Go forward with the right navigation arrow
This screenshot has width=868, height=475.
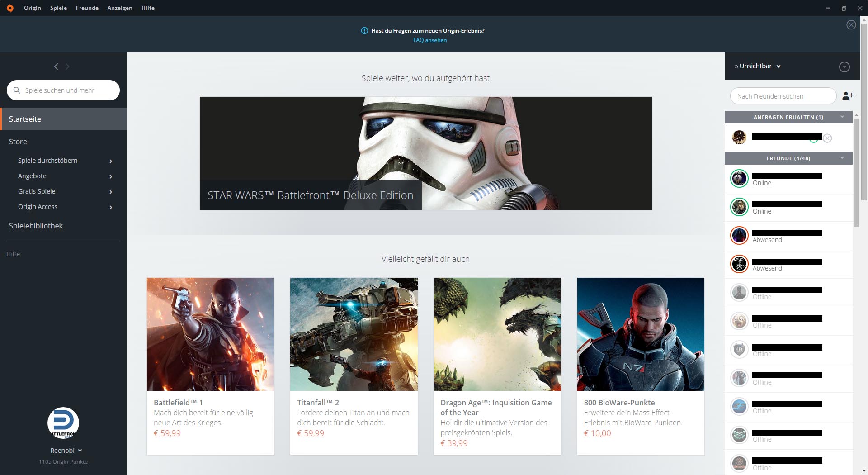click(x=67, y=66)
